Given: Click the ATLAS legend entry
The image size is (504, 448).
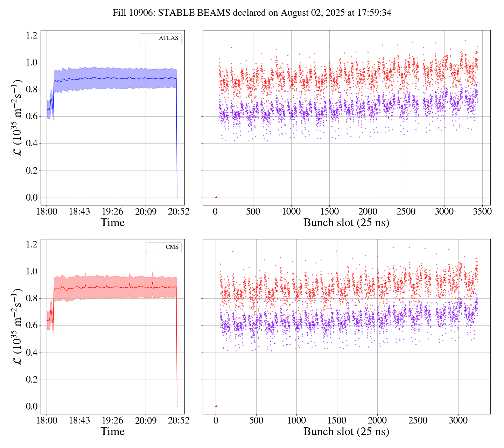Looking at the screenshot, I should pyautogui.click(x=168, y=38).
